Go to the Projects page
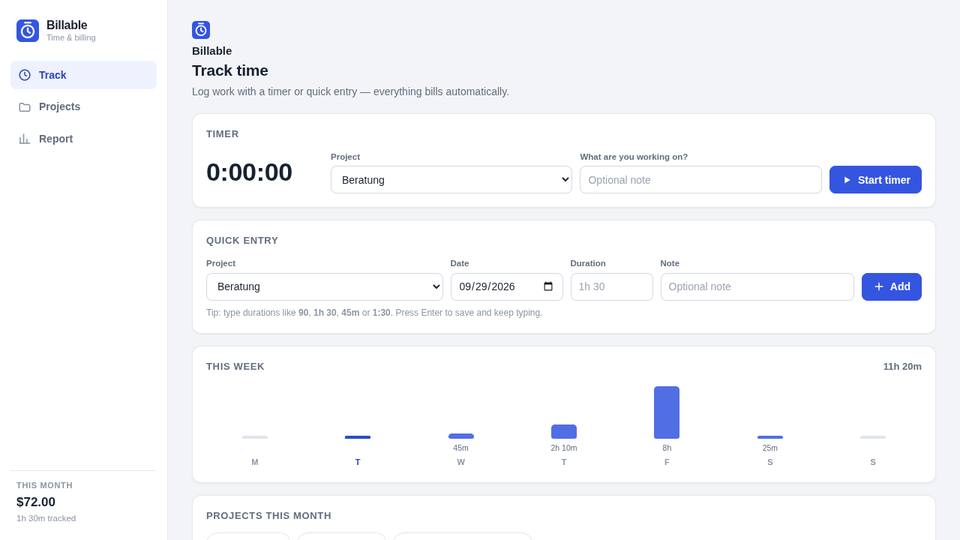960x540 pixels. (83, 107)
